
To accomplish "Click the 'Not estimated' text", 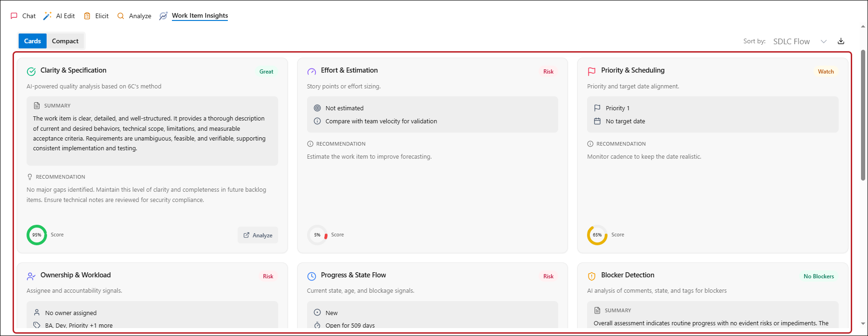I will point(345,108).
